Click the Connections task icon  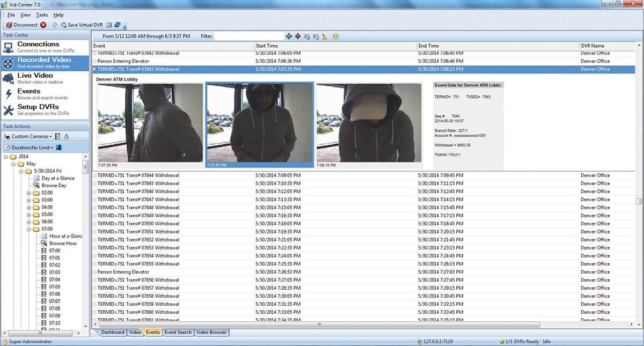click(9, 47)
